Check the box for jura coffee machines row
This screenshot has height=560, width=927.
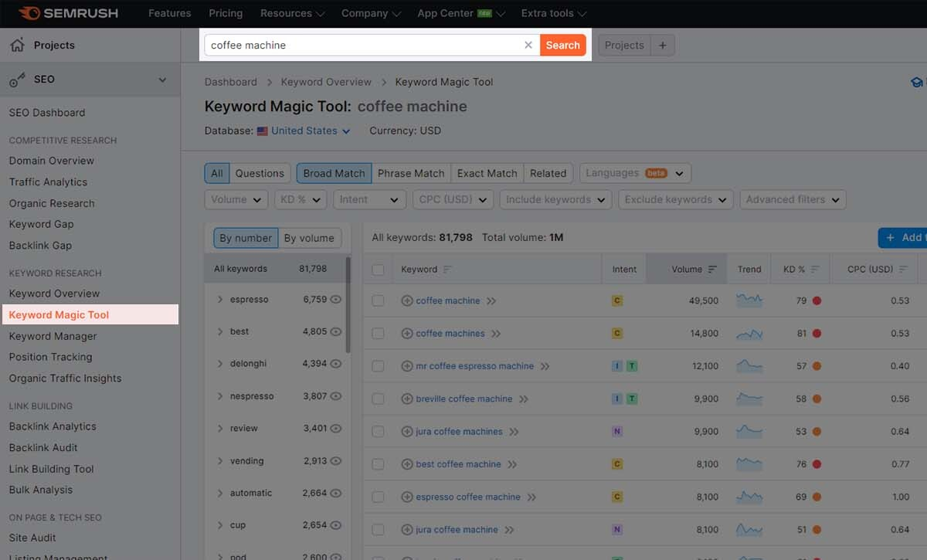click(378, 432)
